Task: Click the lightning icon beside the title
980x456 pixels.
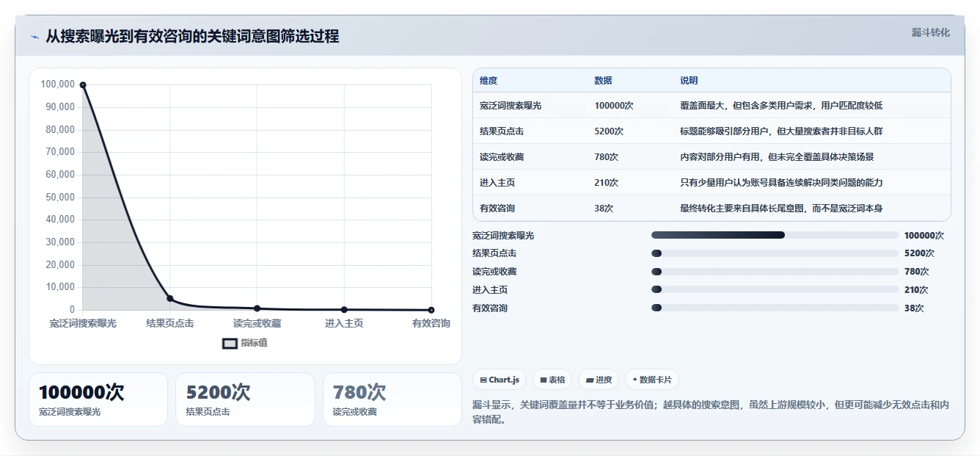Action: pos(34,37)
